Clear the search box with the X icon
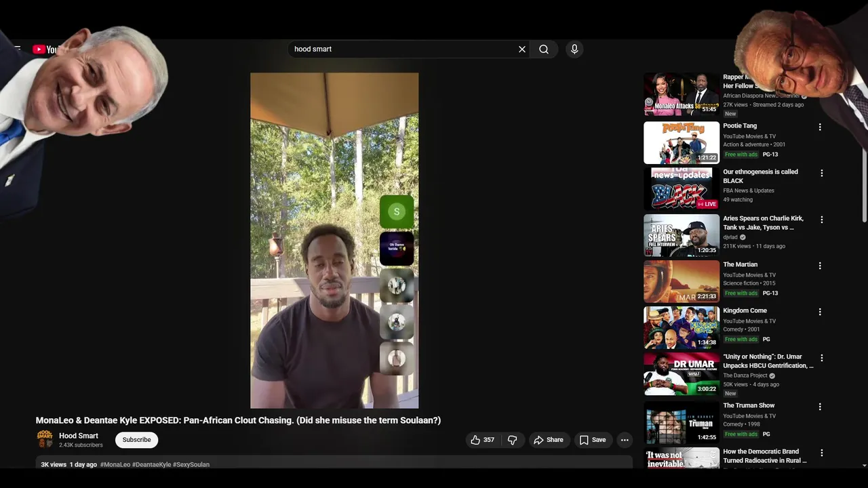 (x=522, y=49)
